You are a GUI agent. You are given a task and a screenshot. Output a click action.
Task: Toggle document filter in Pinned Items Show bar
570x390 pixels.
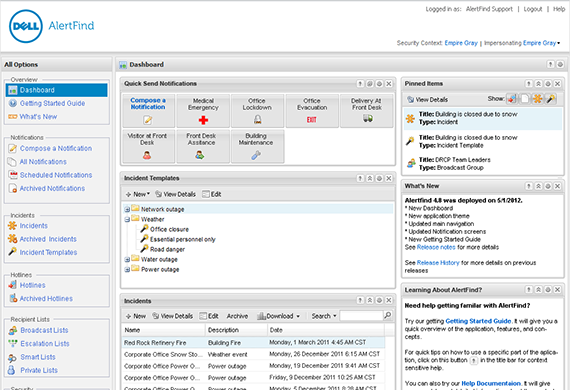(525, 98)
